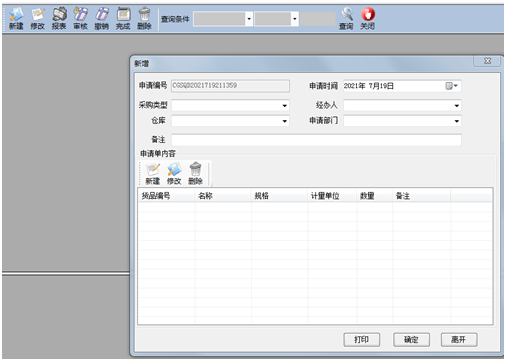
Task: Click the 离开 button
Action: coord(459,340)
